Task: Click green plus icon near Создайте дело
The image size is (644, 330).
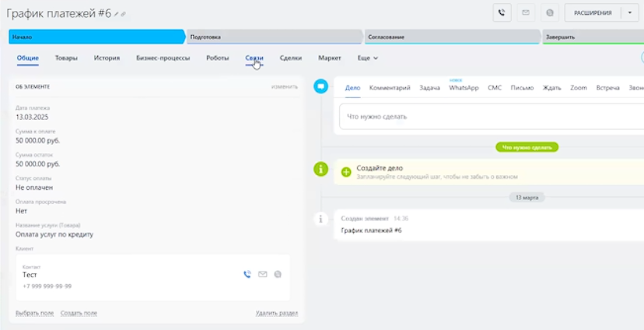Action: pos(346,172)
